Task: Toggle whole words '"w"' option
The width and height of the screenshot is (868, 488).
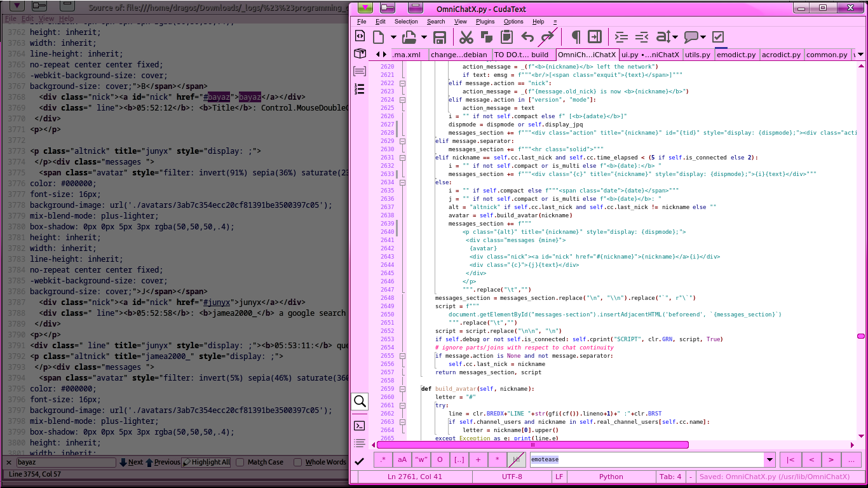Action: pos(421,459)
